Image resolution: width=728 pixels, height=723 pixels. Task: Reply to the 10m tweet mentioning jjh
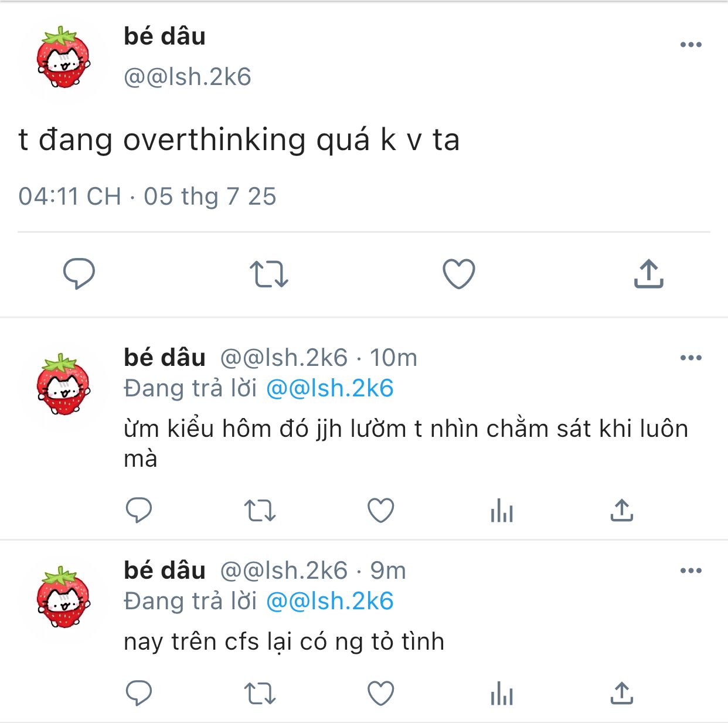pos(139,510)
